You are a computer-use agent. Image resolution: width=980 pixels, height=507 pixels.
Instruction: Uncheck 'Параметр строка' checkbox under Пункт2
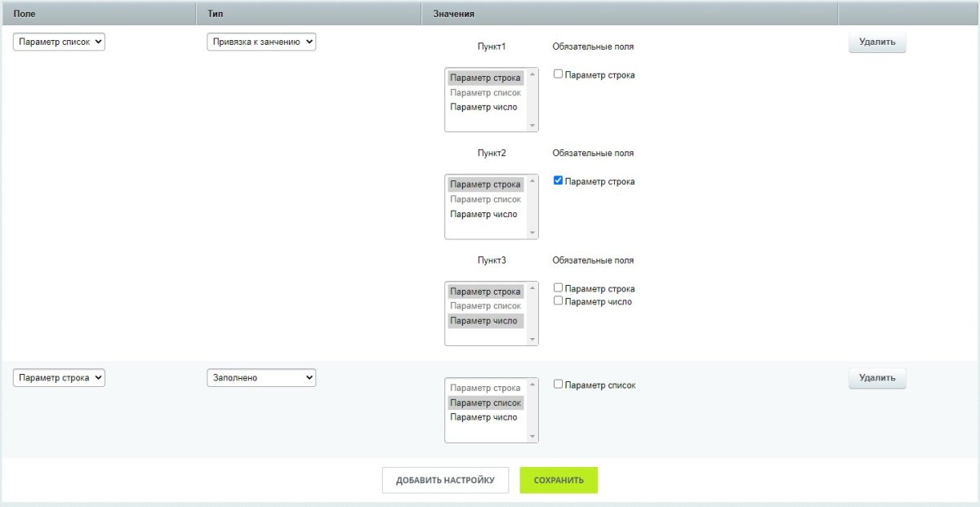coord(559,181)
